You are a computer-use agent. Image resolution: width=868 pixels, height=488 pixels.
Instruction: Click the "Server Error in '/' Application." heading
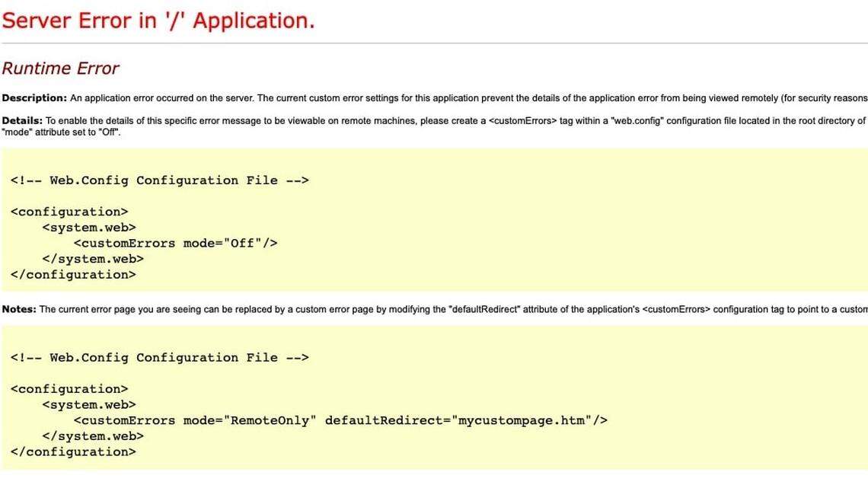coord(158,21)
